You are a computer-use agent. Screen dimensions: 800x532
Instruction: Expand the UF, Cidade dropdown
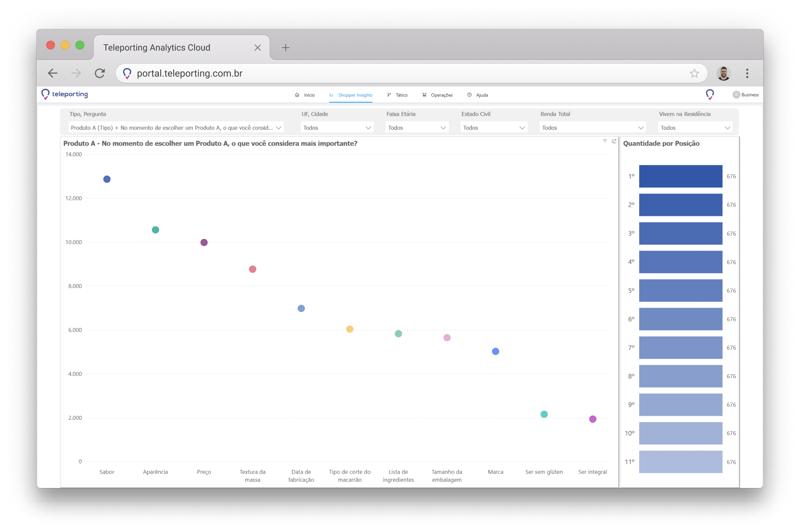click(x=337, y=128)
